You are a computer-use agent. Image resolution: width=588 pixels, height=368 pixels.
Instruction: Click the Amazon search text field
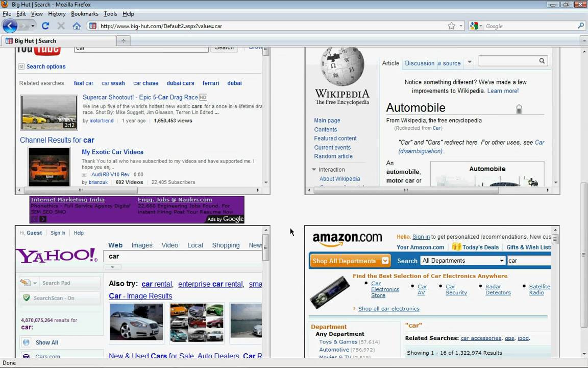[529, 261]
